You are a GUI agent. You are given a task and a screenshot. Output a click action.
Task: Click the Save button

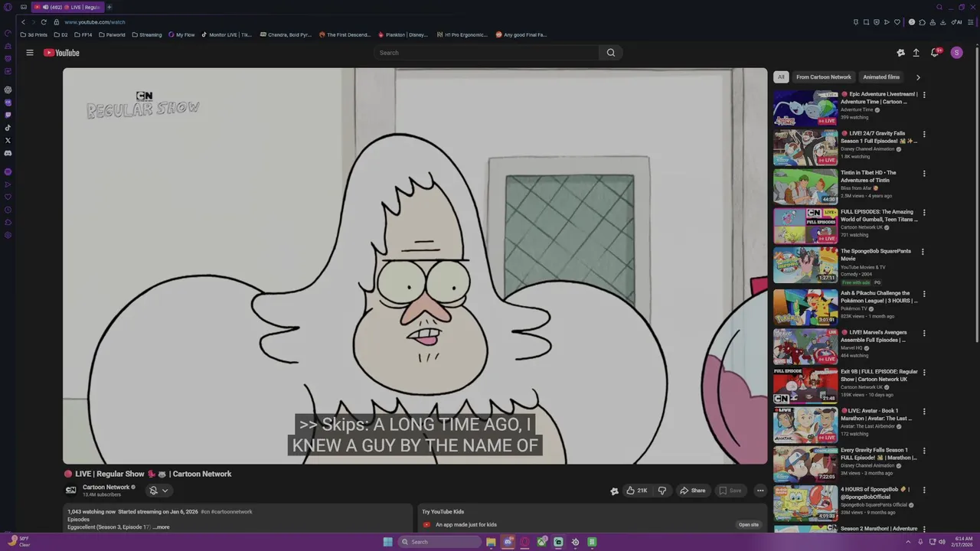730,491
